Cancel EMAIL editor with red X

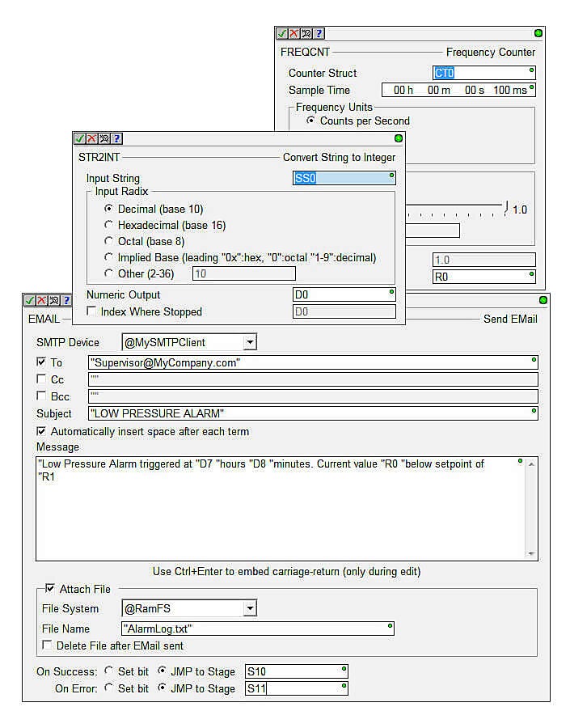click(x=42, y=300)
